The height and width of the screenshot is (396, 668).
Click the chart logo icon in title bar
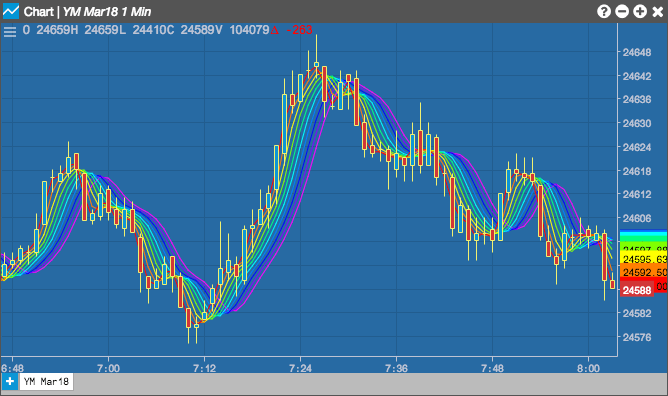tap(11, 11)
